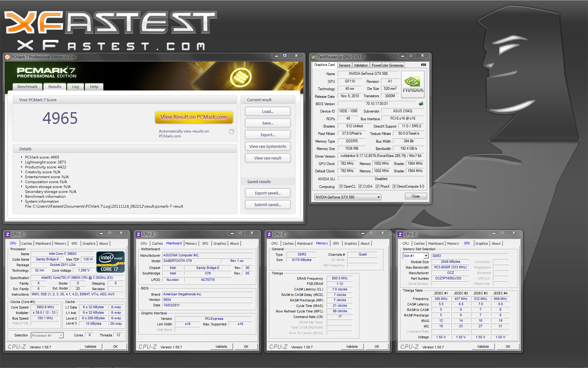Image resolution: width=588 pixels, height=368 pixels.
Task: Click the Close button in GPU-Z
Action: tap(416, 196)
